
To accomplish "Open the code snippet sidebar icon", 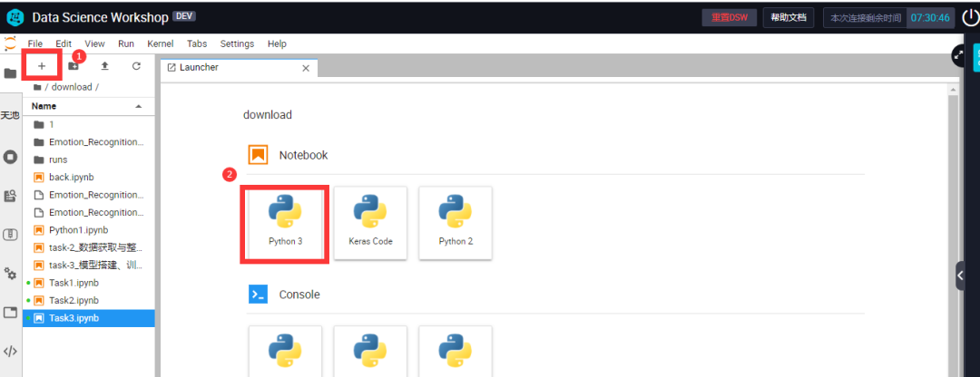I will [11, 352].
